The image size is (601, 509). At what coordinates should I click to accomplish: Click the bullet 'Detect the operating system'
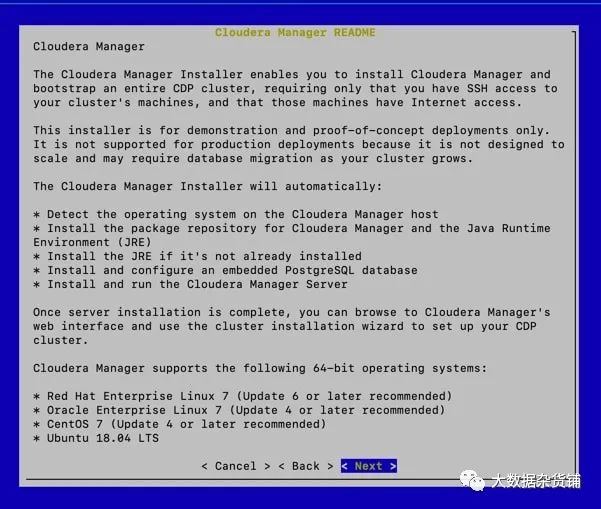pyautogui.click(x=236, y=214)
